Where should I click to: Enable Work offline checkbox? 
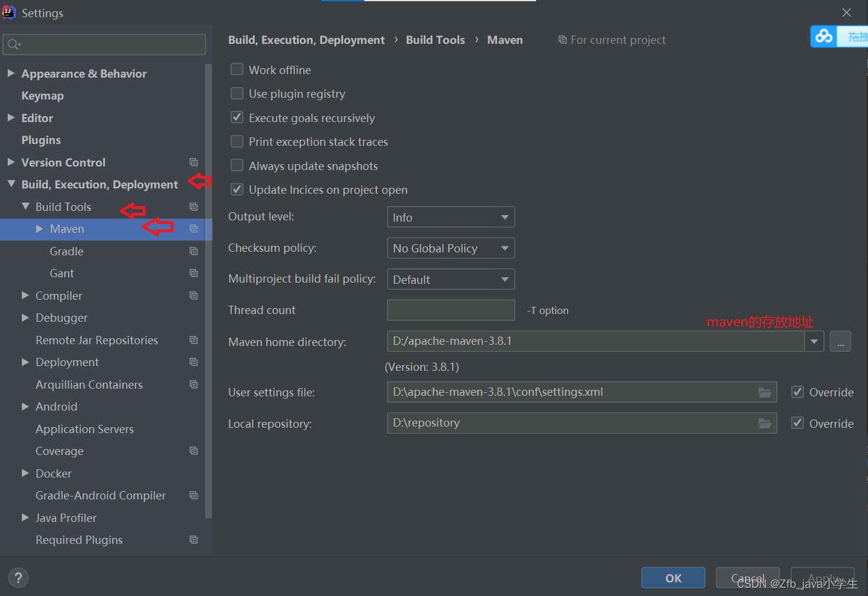(237, 69)
